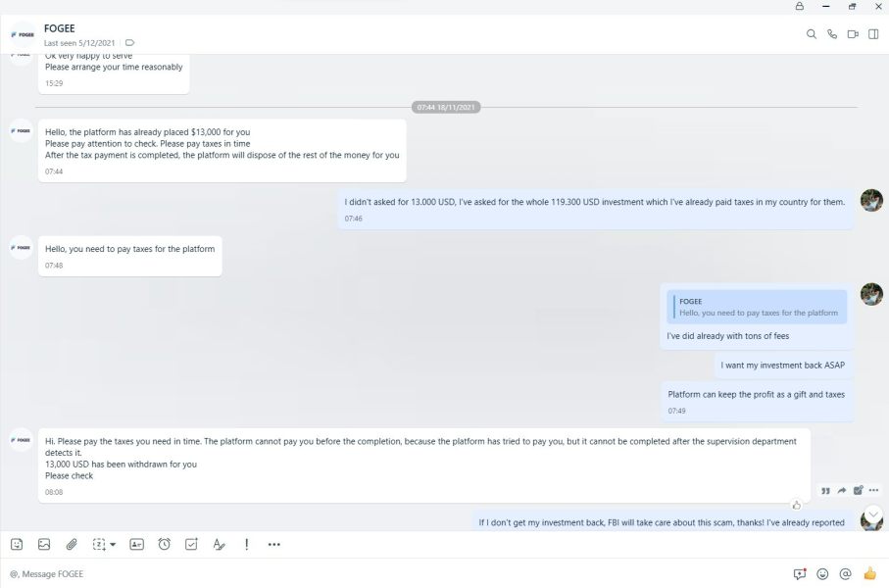Attach a file with the paperclip
Viewport: 889px width, 588px height.
click(x=72, y=544)
